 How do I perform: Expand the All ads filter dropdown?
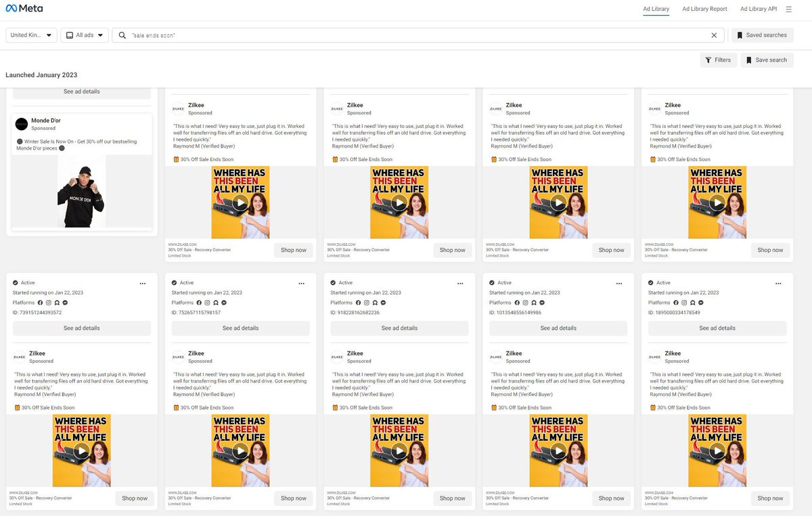pyautogui.click(x=84, y=35)
